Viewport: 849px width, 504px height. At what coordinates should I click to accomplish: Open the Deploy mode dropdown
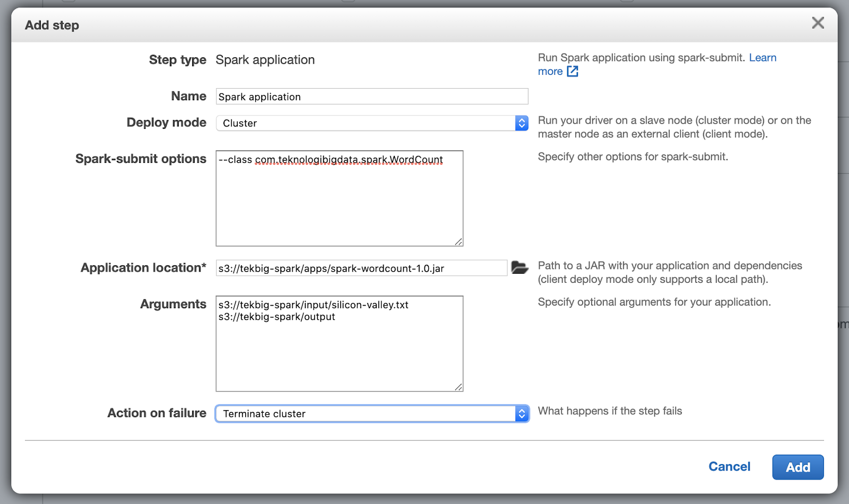(x=372, y=123)
